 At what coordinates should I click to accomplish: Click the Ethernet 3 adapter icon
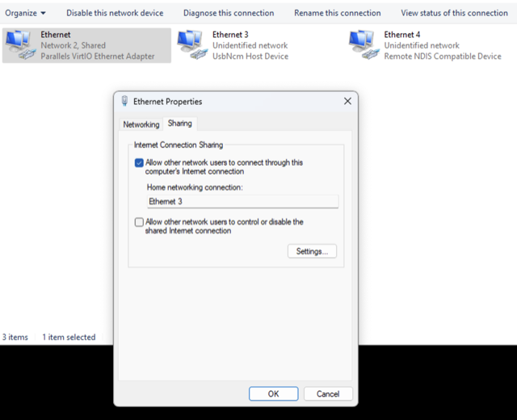191,45
